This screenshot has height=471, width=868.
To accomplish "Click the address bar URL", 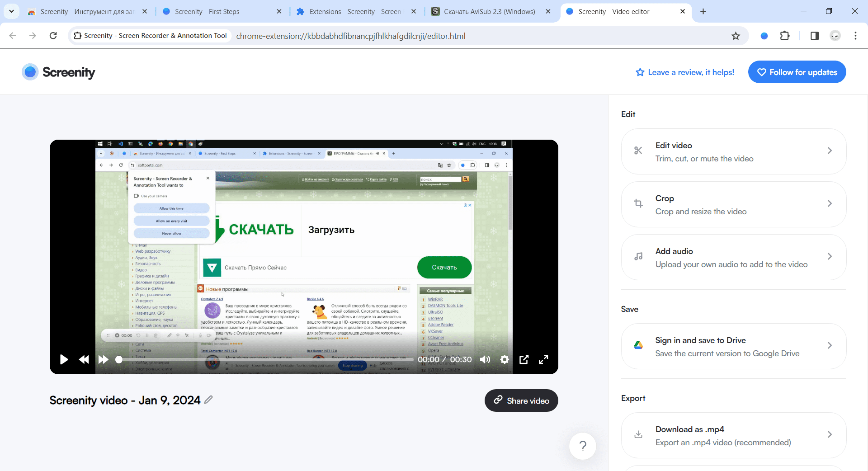I will (x=351, y=36).
